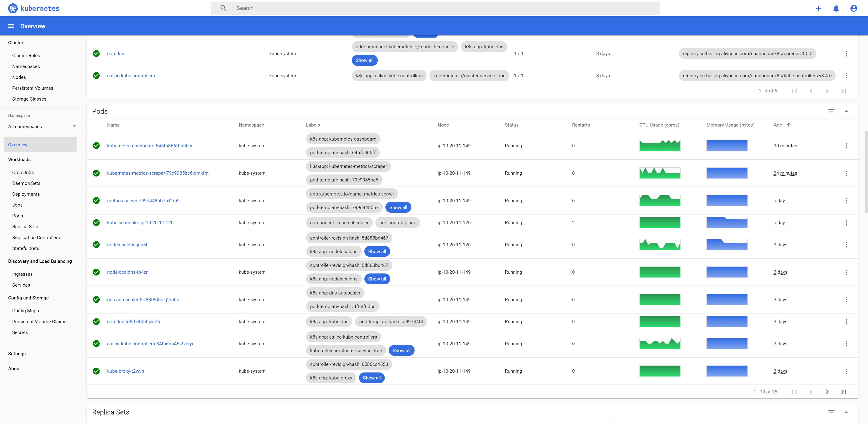Click the search magnifier icon

223,8
